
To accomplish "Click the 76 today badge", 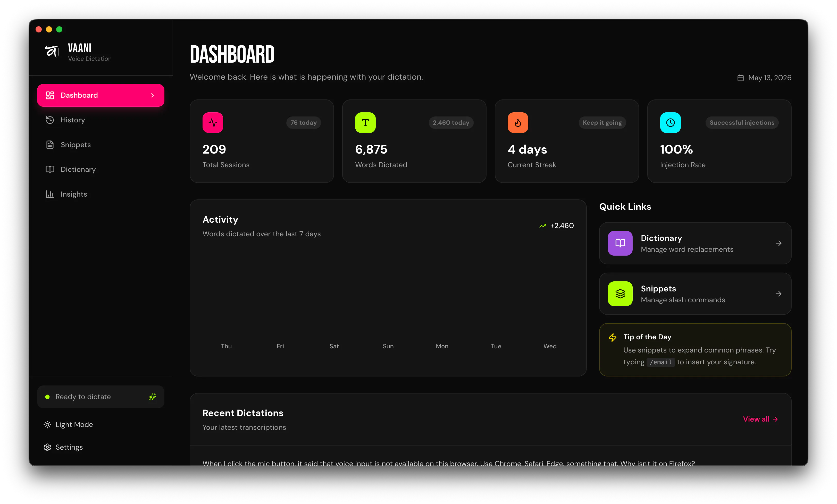I will (x=304, y=123).
